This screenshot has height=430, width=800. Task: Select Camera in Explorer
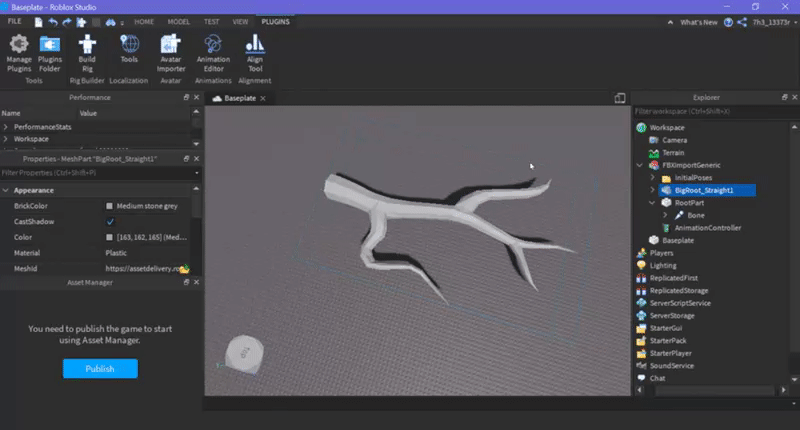point(674,140)
